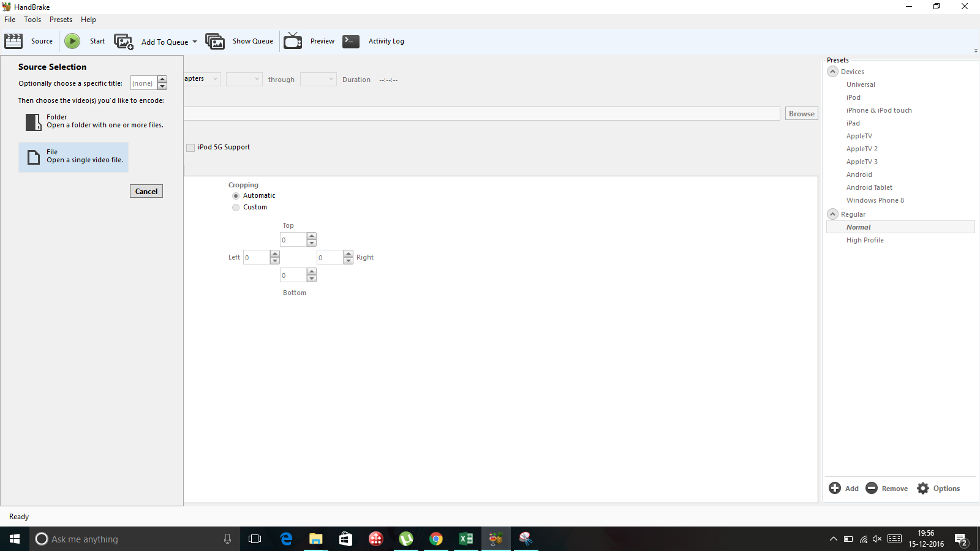Open the Help menu
The height and width of the screenshot is (551, 980).
(x=88, y=20)
